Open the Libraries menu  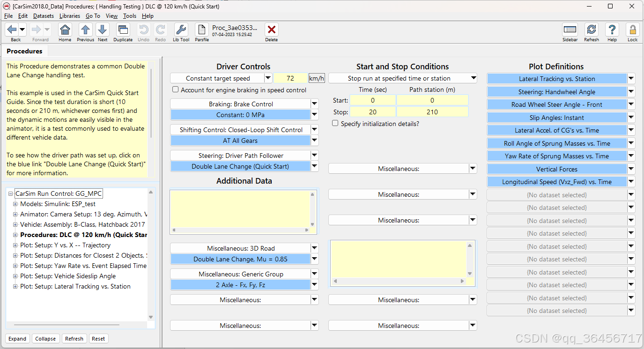[x=70, y=16]
